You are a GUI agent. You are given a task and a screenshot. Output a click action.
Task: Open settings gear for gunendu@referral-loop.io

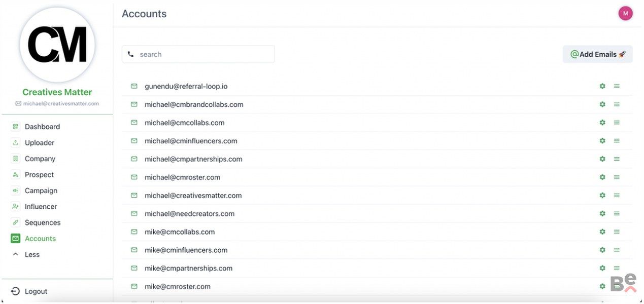(x=602, y=86)
